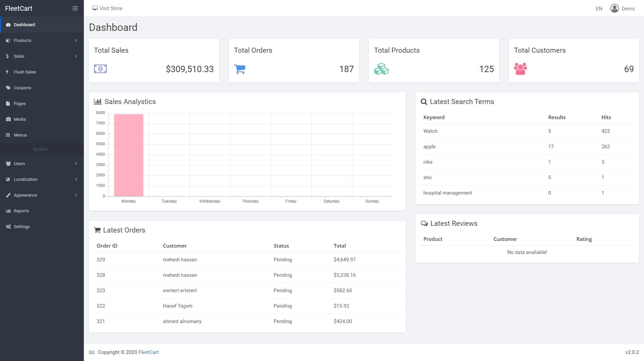Click the Flash Sales lightning bolt icon
This screenshot has height=361, width=644.
tap(7, 72)
